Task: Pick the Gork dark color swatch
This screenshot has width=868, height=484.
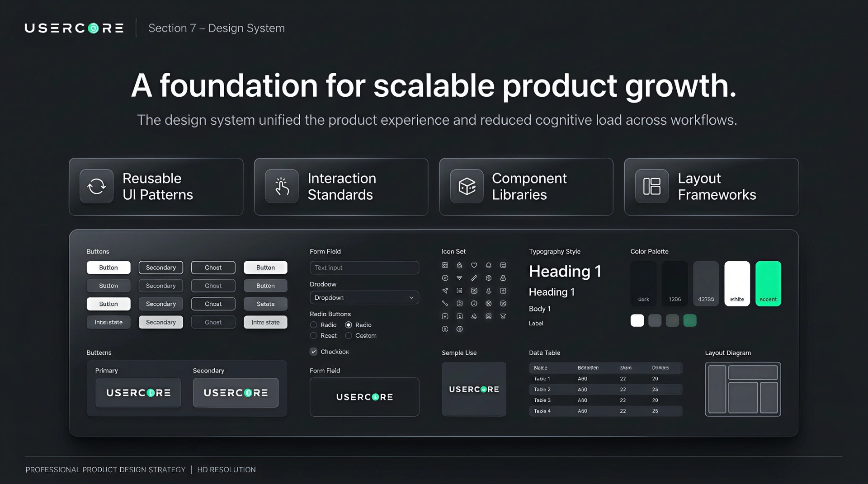Action: point(643,283)
